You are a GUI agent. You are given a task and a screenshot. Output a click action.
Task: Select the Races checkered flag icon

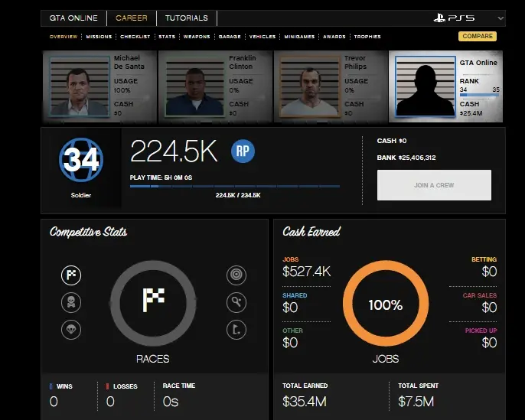(71, 275)
